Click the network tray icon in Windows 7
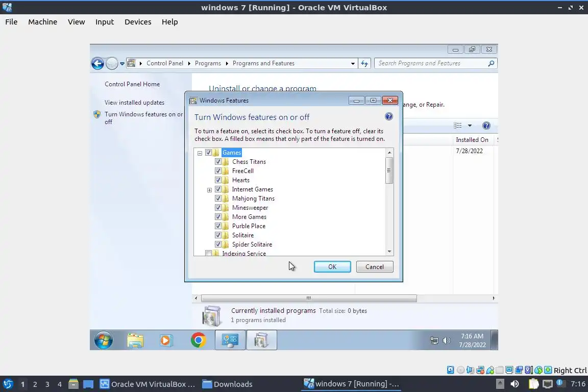 coord(434,340)
